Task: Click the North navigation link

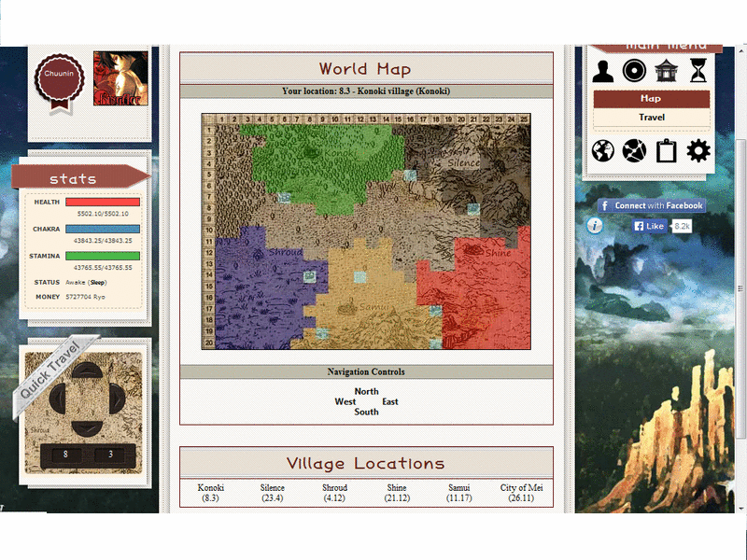Action: tap(366, 392)
